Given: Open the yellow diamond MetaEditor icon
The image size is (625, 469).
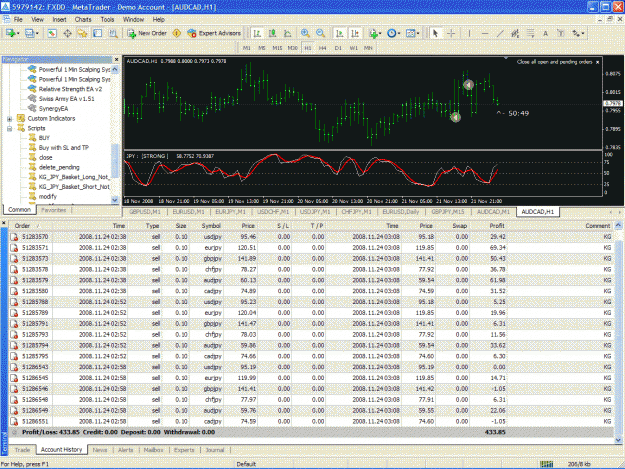Looking at the screenshot, I should 177,33.
